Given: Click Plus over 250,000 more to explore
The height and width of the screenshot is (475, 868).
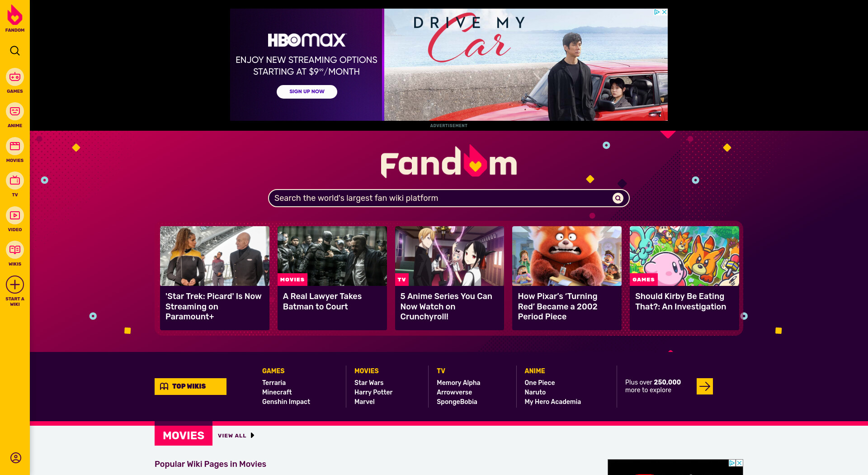Looking at the screenshot, I should tap(653, 386).
